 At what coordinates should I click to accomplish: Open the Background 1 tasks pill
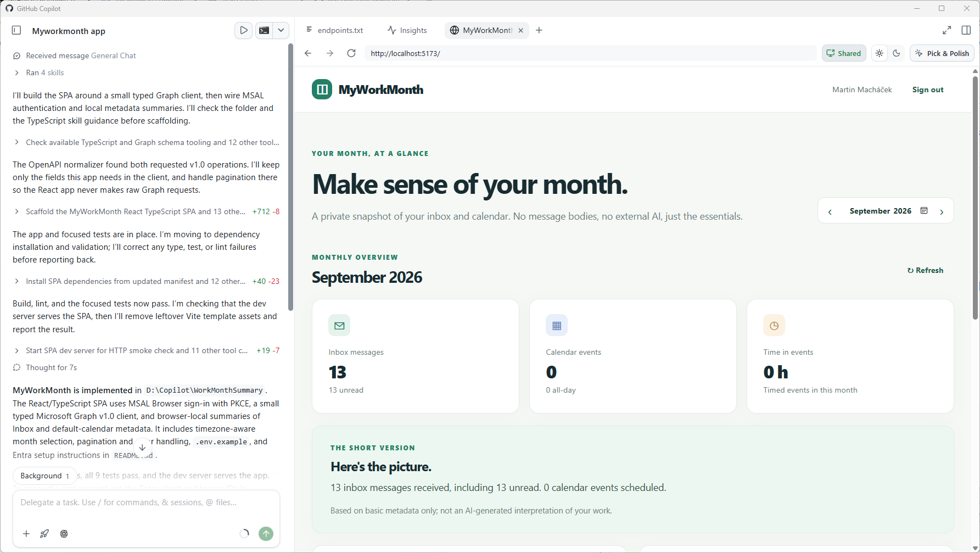tap(44, 476)
